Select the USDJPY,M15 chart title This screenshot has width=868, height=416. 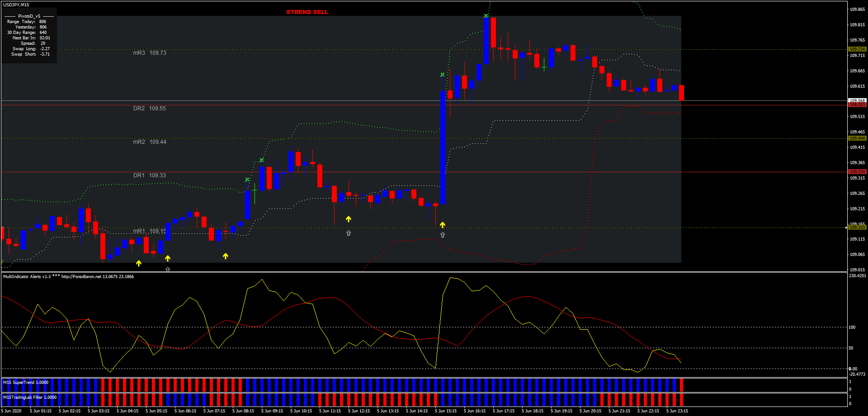pyautogui.click(x=16, y=4)
